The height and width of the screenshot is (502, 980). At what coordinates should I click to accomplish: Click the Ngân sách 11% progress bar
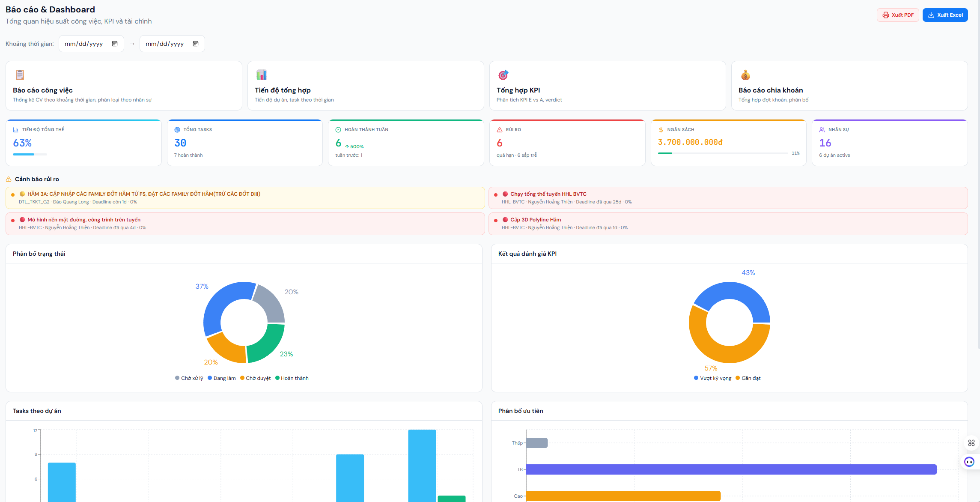pos(723,153)
